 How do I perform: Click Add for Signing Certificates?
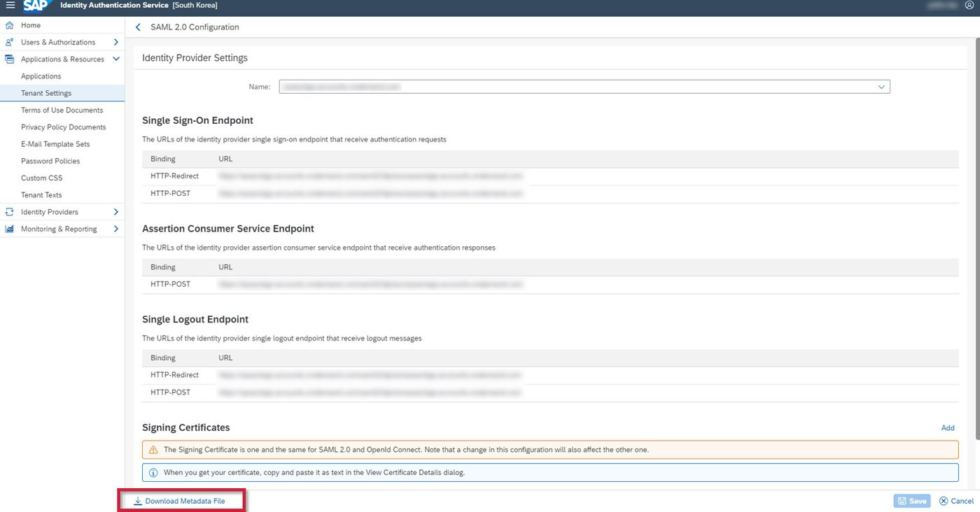coord(948,427)
